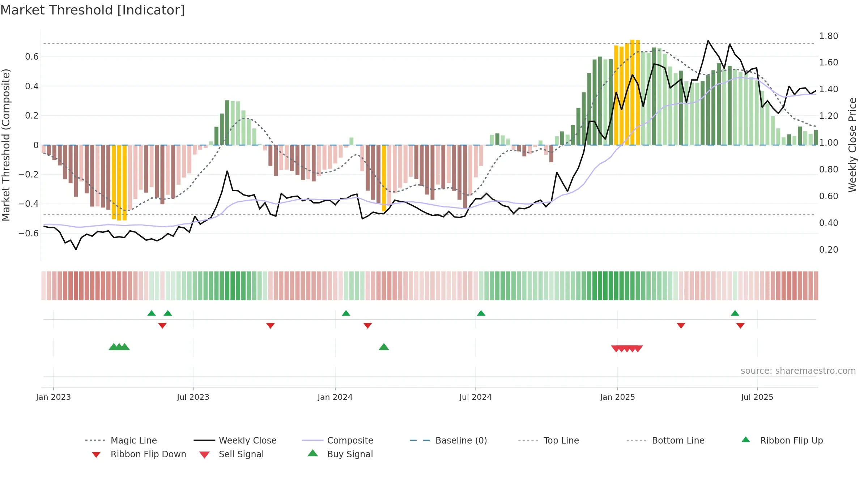Toggle the Buy Signal legend entry

[340, 454]
